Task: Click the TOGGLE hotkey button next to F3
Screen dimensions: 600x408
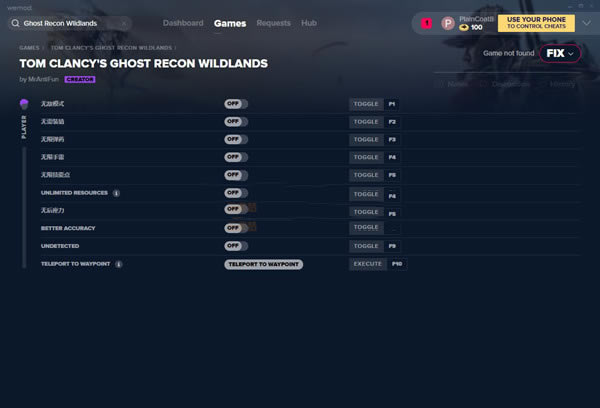Action: (x=366, y=140)
